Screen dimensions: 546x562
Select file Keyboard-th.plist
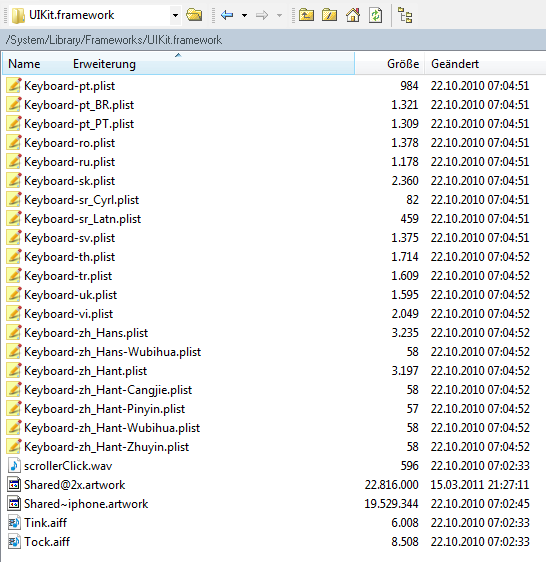pyautogui.click(x=70, y=257)
